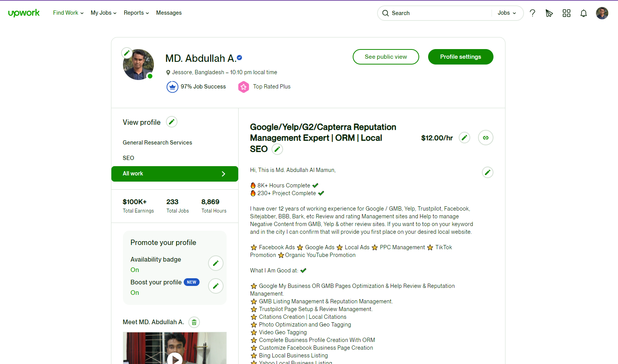
Task: Click 'Citations Creation | Local Citations' line
Action: point(299,317)
